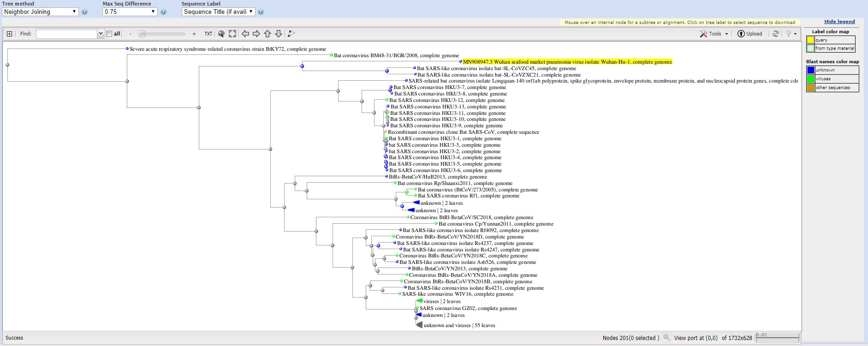Pan the tree right with right arrow
This screenshot has height=346, width=868.
pos(256,34)
